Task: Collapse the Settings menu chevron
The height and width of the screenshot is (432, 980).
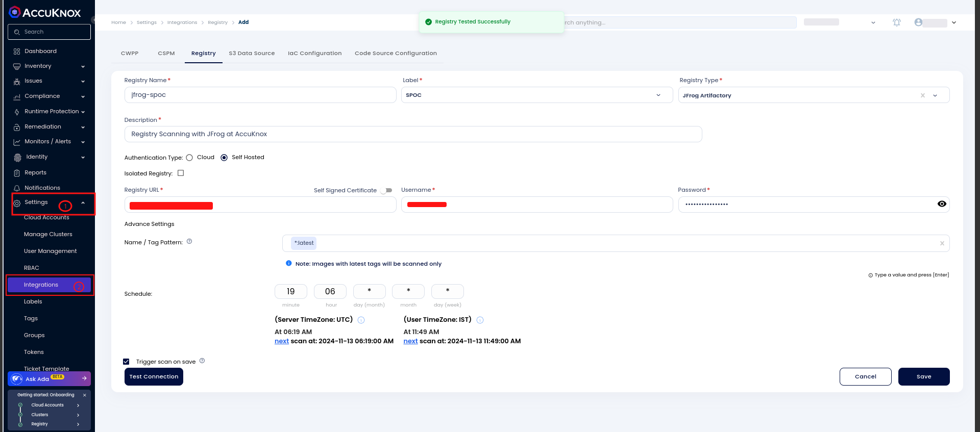Action: click(83, 202)
